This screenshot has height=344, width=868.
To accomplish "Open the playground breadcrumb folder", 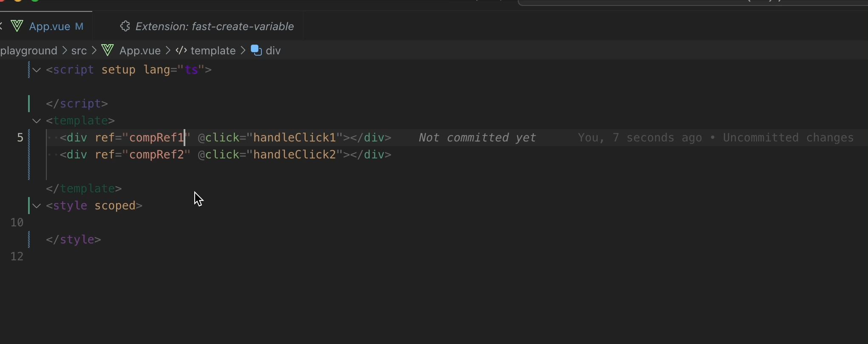I will tap(29, 51).
